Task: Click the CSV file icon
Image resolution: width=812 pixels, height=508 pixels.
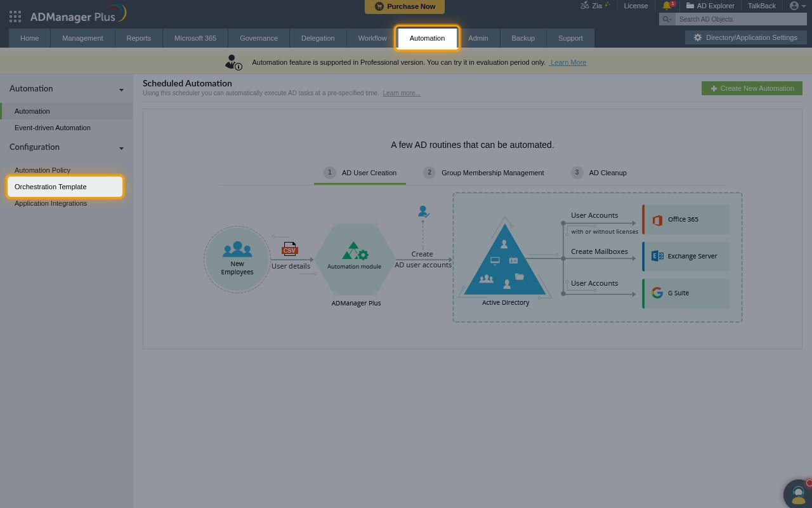Action: [x=290, y=248]
